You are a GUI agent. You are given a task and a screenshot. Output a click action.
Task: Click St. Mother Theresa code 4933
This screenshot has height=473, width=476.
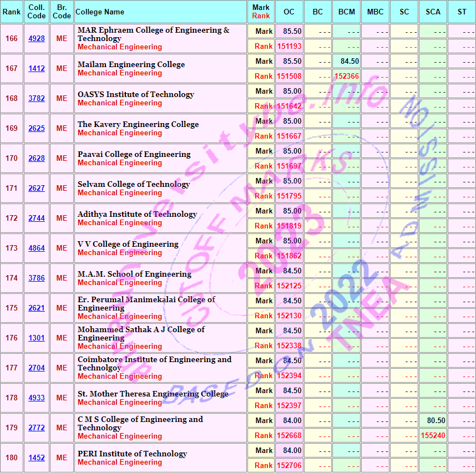pos(37,398)
